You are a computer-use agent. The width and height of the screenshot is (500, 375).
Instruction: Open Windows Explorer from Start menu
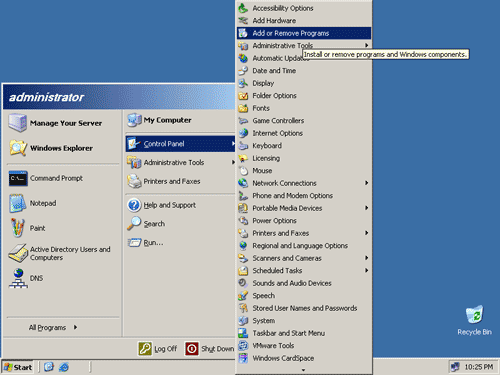[63, 148]
